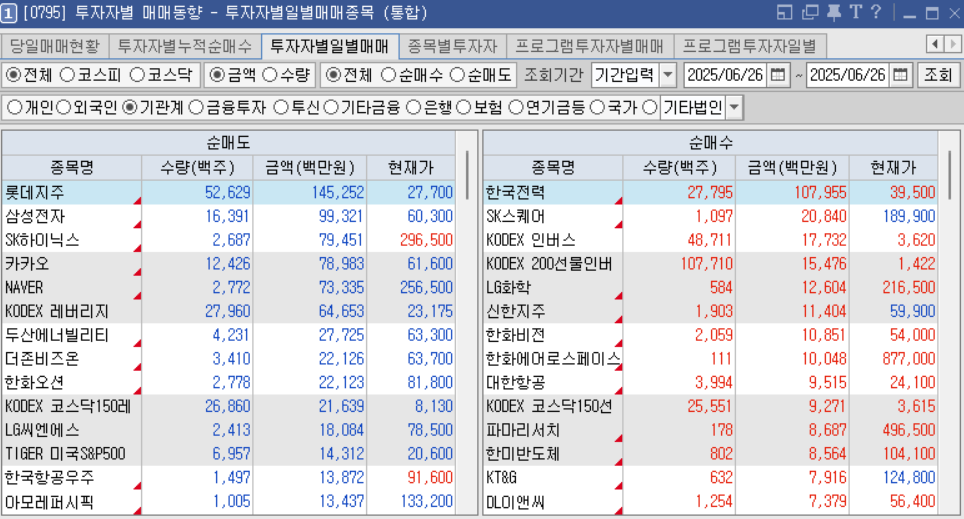The width and height of the screenshot is (964, 519).
Task: Click 순매수 table vertical scrollbar
Action: click(x=950, y=176)
